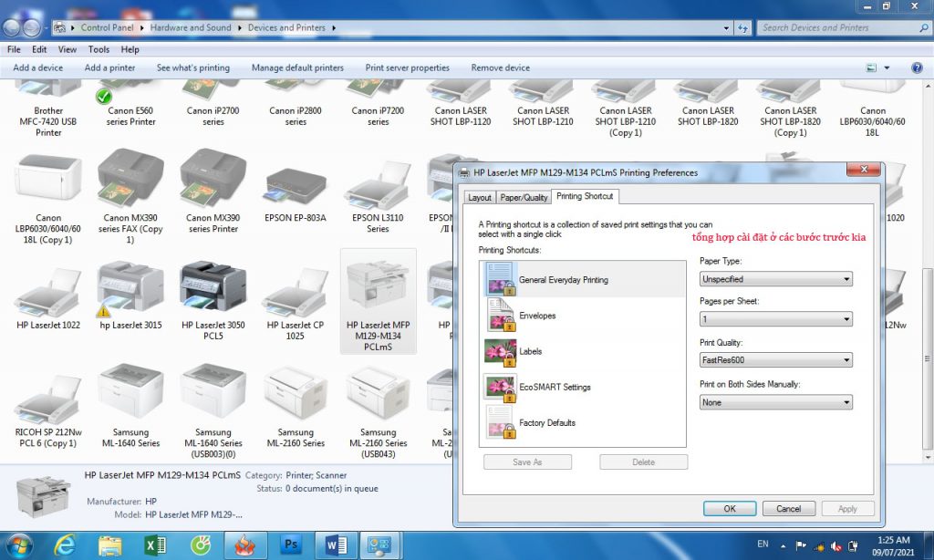Open the File menu
Viewport: 934px width, 560px height.
[14, 49]
